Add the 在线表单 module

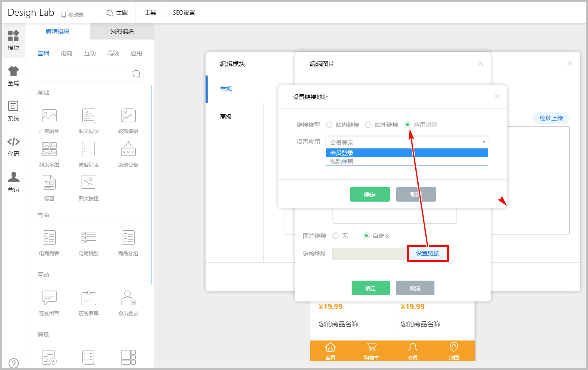pyautogui.click(x=89, y=303)
